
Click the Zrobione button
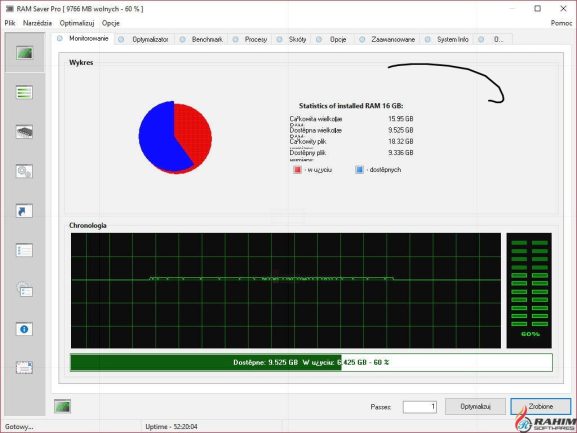(541, 406)
